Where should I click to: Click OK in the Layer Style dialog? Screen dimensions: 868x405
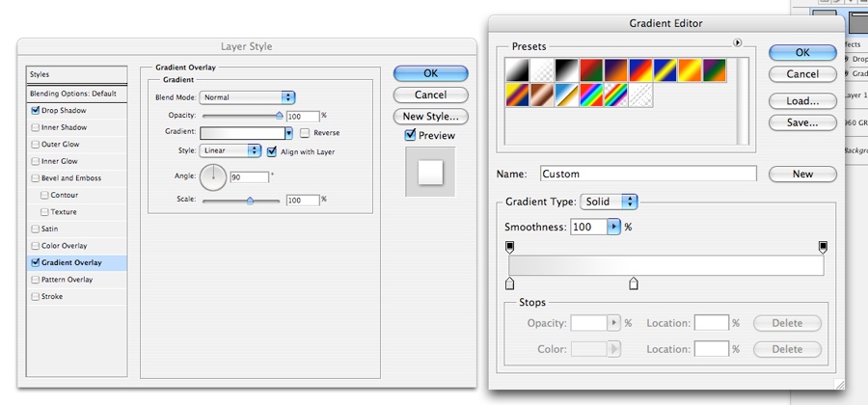(x=431, y=73)
